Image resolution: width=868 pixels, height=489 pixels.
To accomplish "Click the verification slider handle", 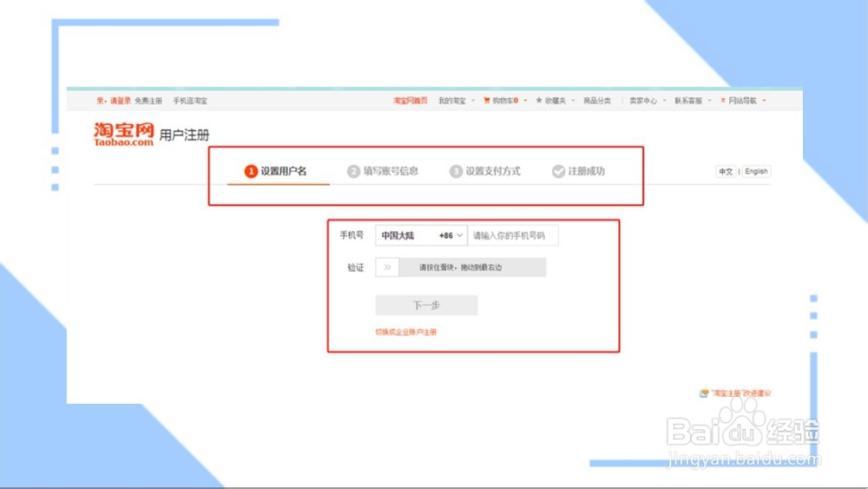I will [x=387, y=267].
